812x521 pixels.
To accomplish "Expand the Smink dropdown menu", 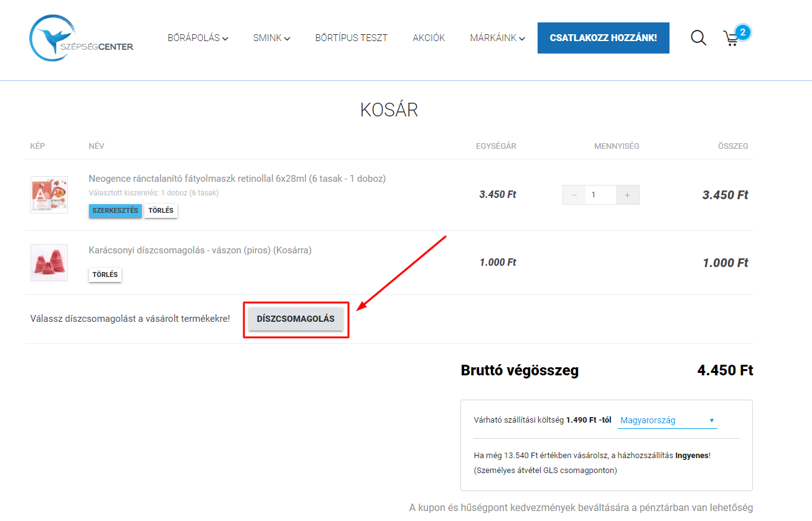I will click(271, 38).
